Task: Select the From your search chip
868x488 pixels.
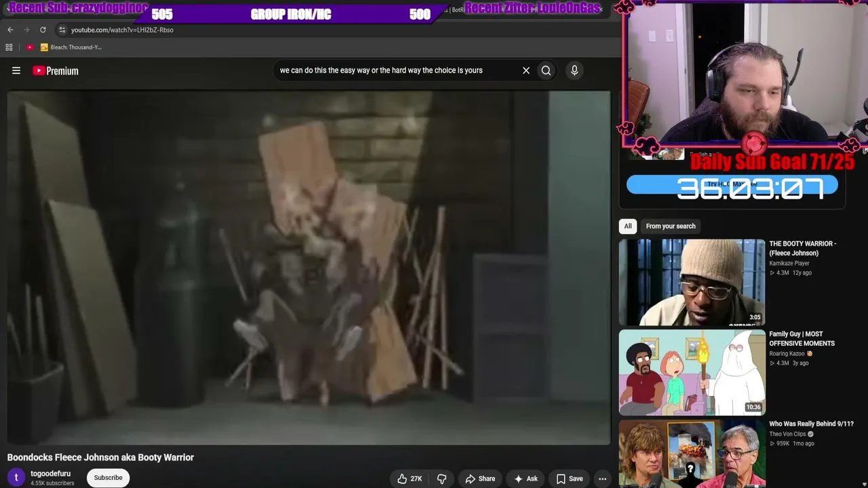Action: click(671, 226)
